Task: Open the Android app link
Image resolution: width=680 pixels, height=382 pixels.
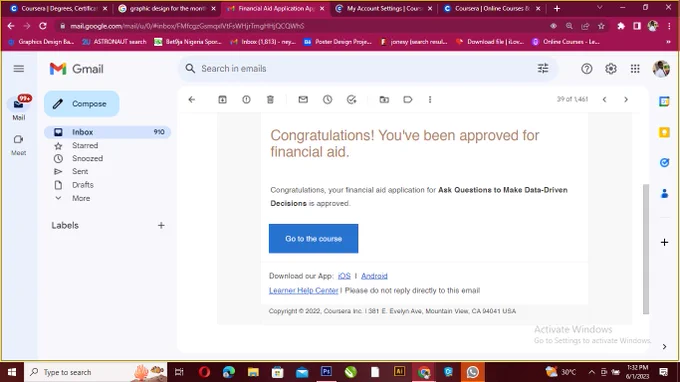Action: [x=374, y=276]
